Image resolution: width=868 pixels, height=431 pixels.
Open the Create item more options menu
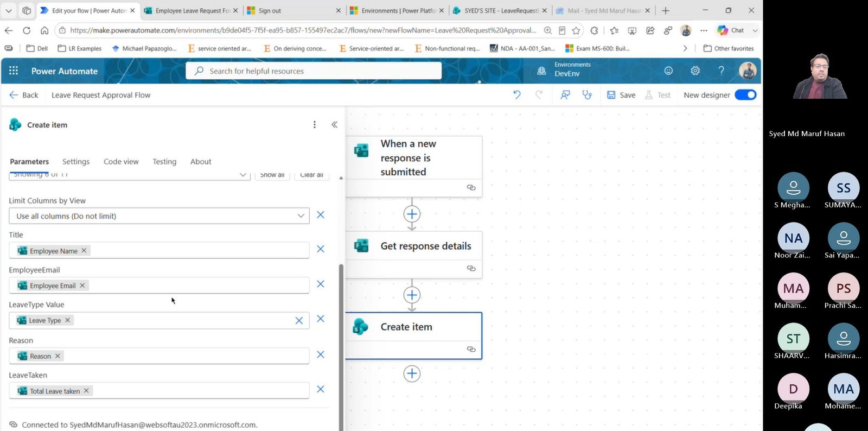(x=315, y=125)
